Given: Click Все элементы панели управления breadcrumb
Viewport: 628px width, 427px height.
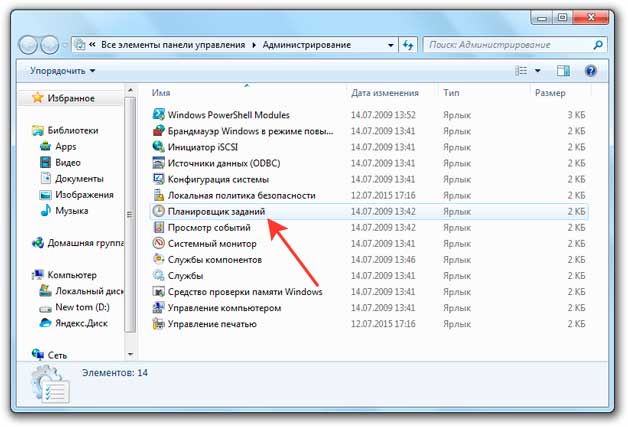Looking at the screenshot, I should (x=173, y=45).
